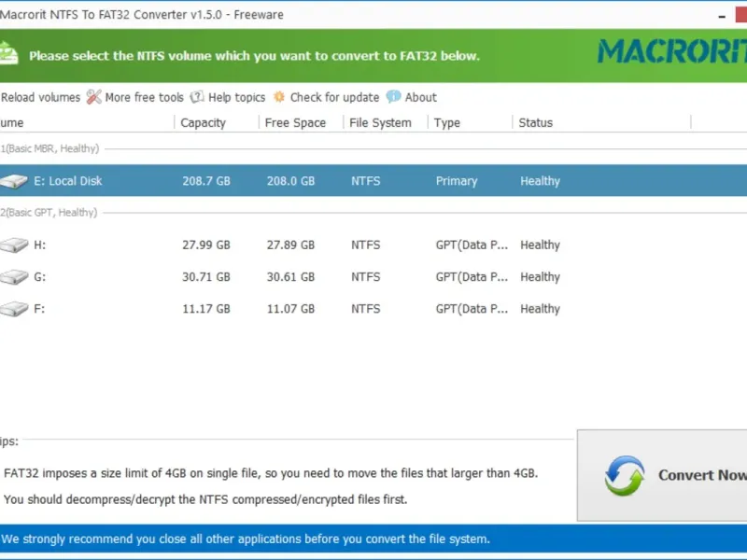747x560 pixels.
Task: Click the More free tools wrench icon
Action: (x=94, y=97)
